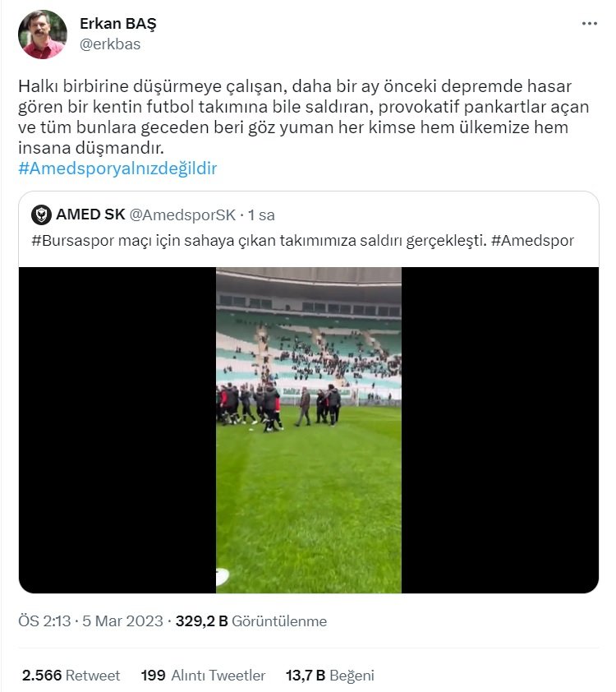
Task: Click the Erkan BAŞ display name
Action: [x=117, y=24]
